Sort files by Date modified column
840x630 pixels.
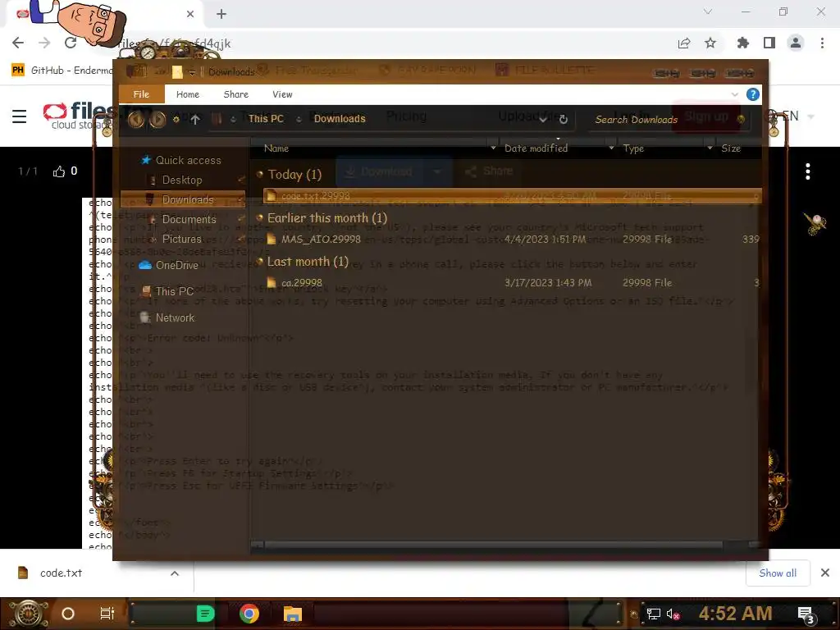(x=536, y=148)
